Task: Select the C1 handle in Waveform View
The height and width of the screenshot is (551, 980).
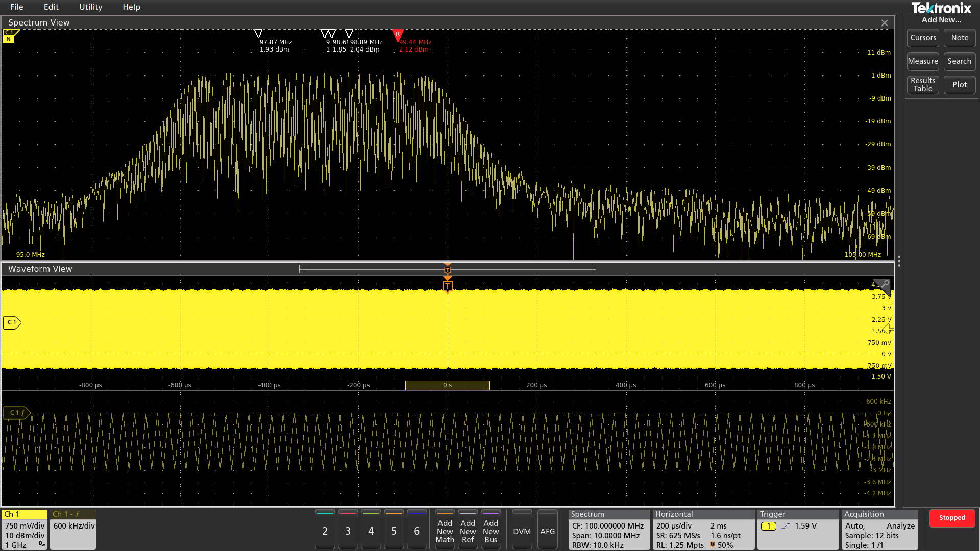Action: (x=12, y=322)
